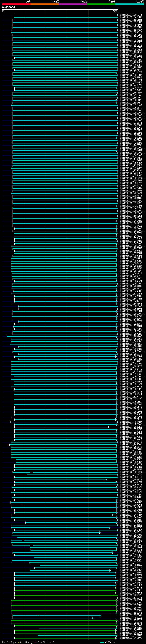The width and height of the screenshot is (146, 644).
Task: Click the UniRef100_Q6TLG8 label
Action: [131, 155]
